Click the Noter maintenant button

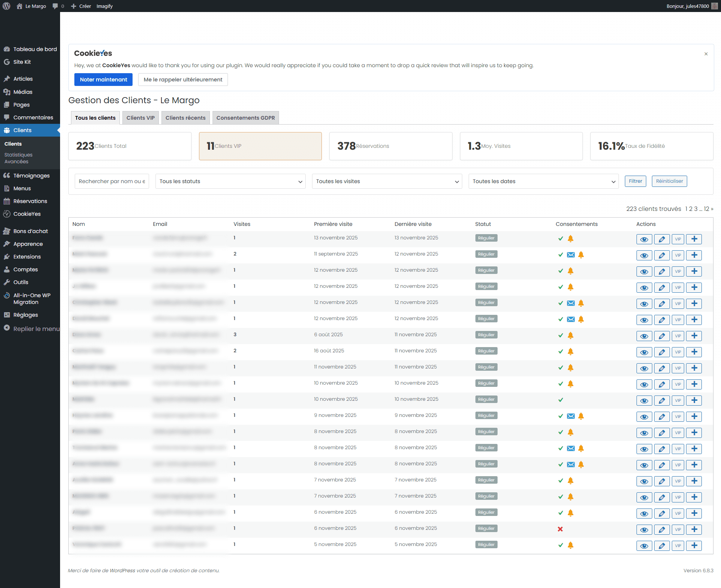coord(103,80)
